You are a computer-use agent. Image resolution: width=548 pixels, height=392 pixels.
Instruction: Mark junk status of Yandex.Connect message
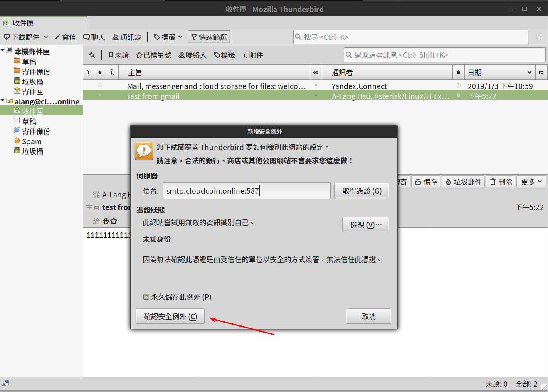pos(459,85)
